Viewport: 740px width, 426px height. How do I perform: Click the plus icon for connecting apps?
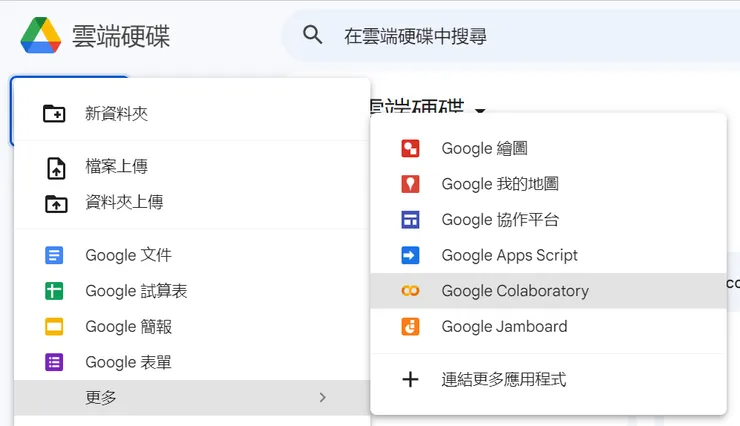pyautogui.click(x=410, y=379)
